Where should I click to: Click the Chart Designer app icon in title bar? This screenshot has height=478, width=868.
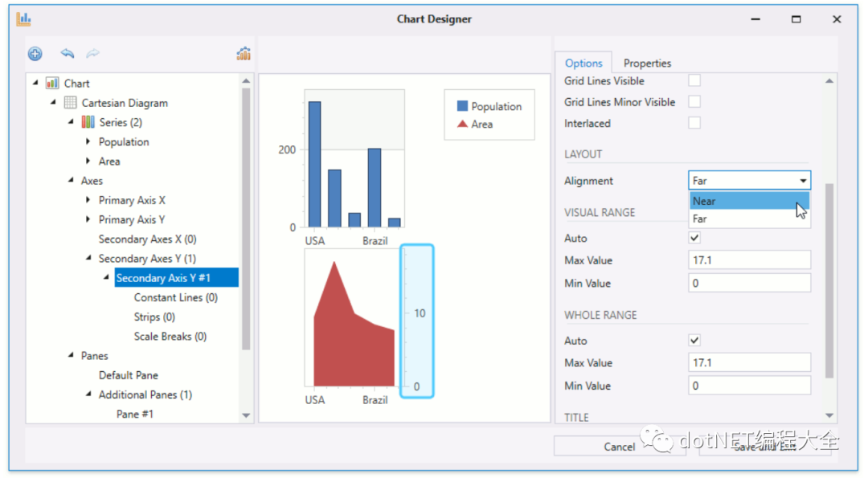click(24, 18)
